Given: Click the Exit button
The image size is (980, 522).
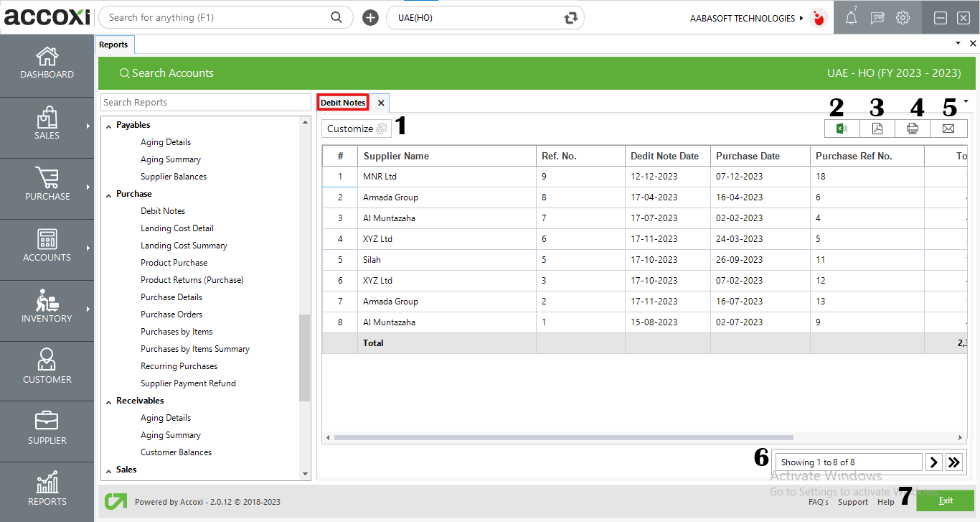Looking at the screenshot, I should (945, 500).
